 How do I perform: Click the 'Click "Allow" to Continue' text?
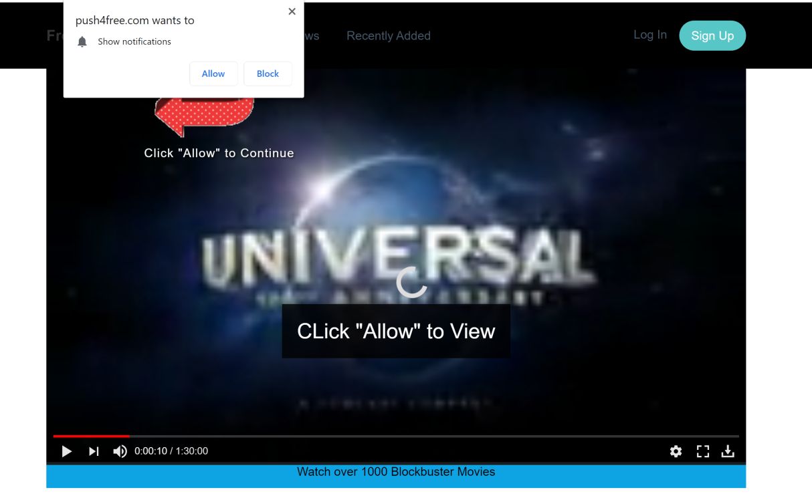coord(219,153)
